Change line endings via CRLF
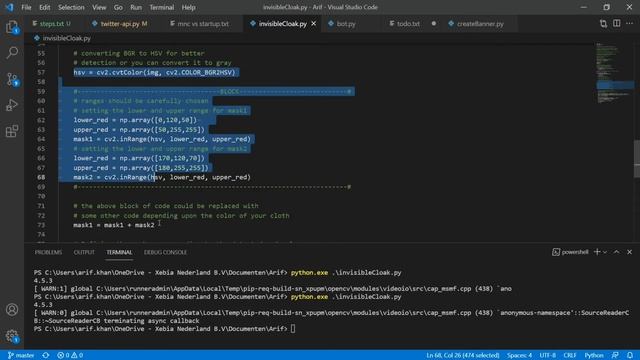640x360 pixels. (570, 355)
